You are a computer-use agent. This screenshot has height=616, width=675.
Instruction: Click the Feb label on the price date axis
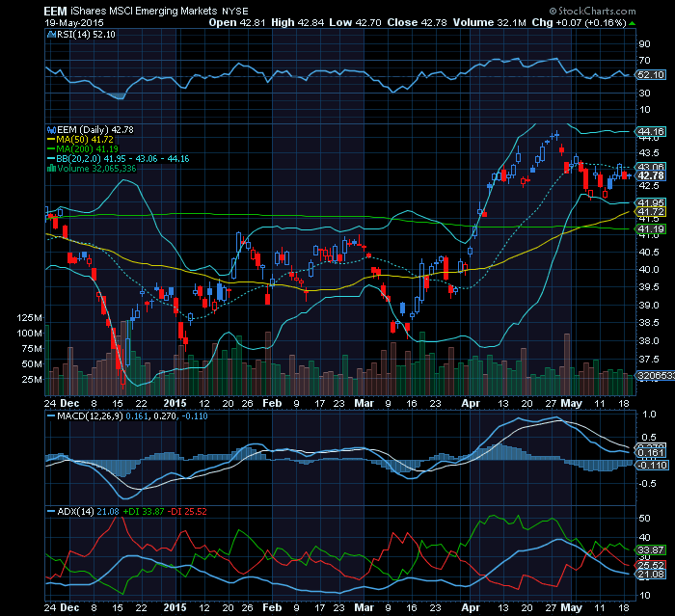(272, 404)
